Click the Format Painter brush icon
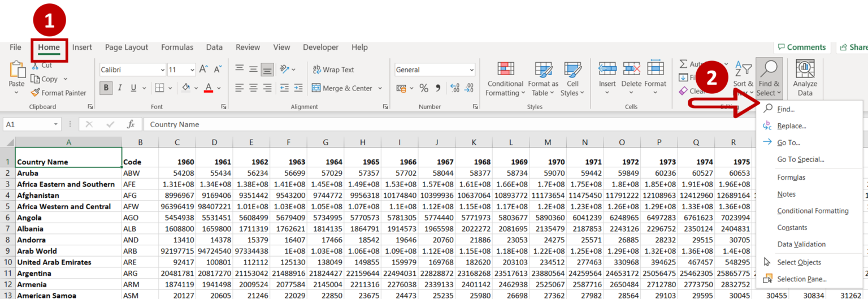This screenshot has height=299, width=868. 35,93
